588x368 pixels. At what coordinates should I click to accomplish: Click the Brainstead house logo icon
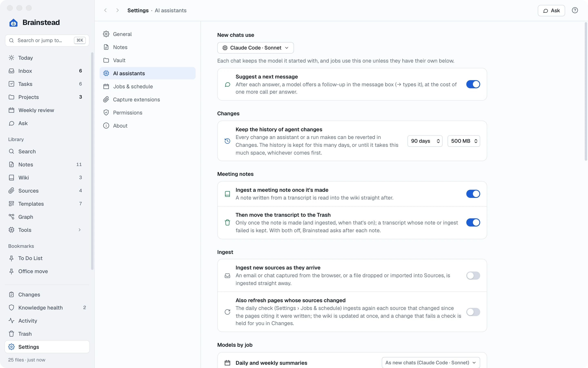[x=13, y=23]
